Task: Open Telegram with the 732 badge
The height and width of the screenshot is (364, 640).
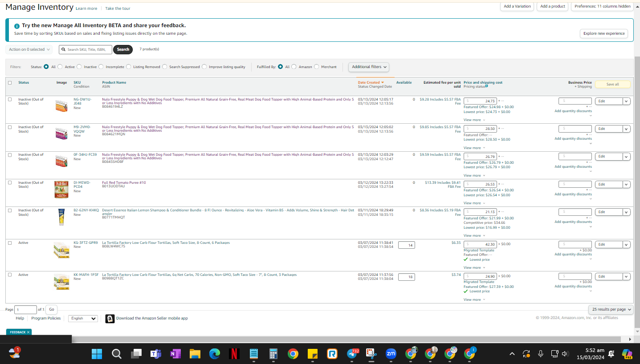Action: (x=352, y=354)
